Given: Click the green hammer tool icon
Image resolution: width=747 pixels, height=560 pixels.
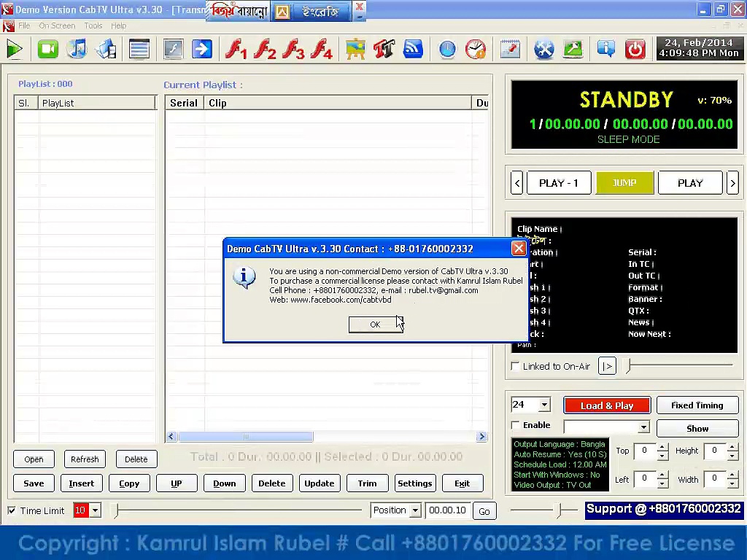Looking at the screenshot, I should tap(573, 49).
